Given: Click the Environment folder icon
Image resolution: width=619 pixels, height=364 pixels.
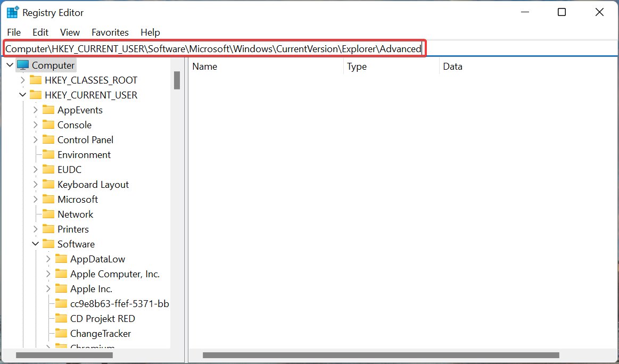Looking at the screenshot, I should point(48,155).
